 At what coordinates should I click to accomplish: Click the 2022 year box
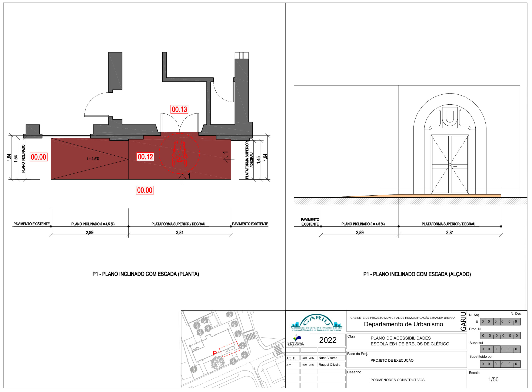pos(328,340)
